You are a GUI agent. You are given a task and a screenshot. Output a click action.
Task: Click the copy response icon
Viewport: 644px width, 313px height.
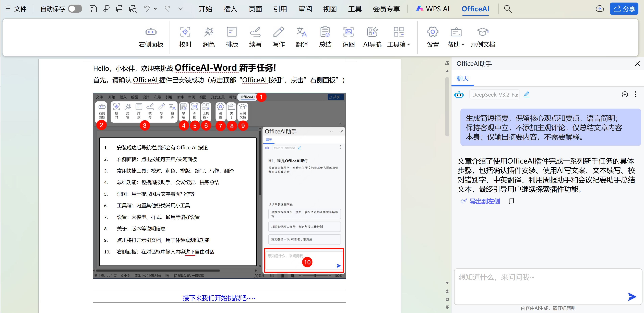511,201
